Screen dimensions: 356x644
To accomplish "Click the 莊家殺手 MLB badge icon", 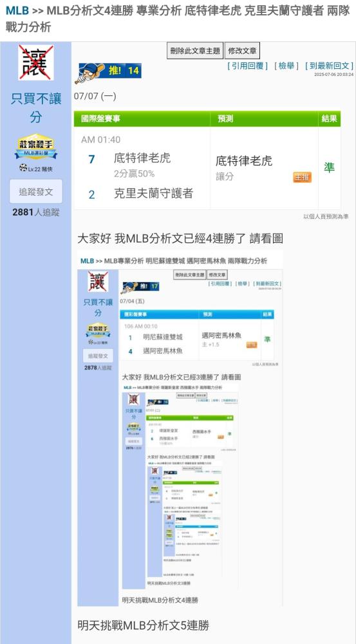I will point(35,147).
